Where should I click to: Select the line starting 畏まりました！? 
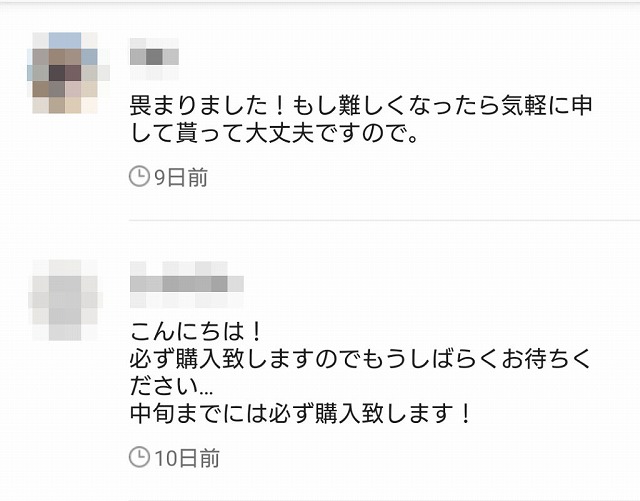click(361, 106)
